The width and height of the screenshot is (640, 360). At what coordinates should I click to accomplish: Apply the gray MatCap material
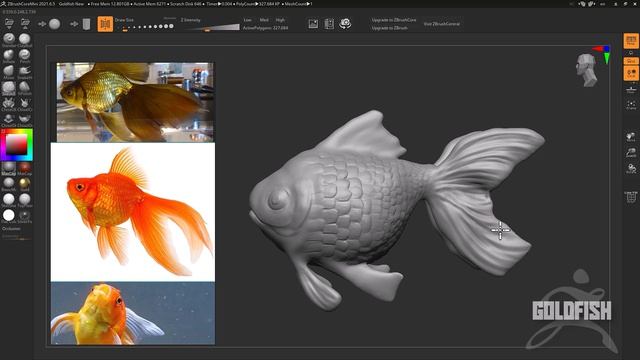coord(9,168)
